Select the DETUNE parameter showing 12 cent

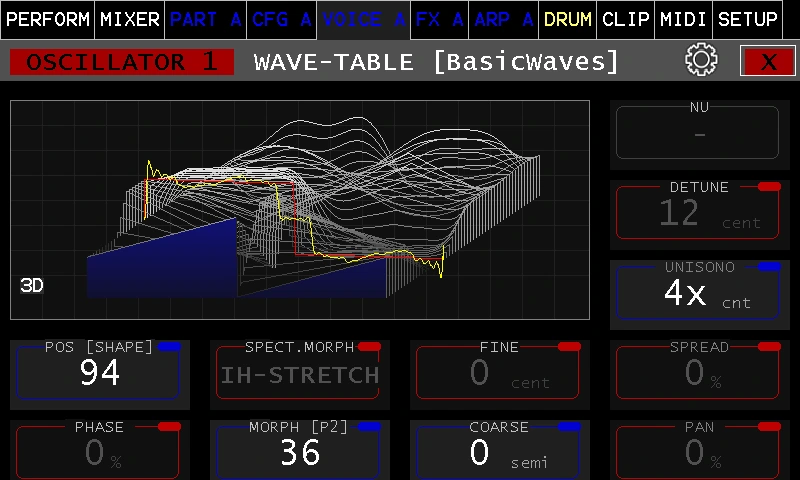700,215
